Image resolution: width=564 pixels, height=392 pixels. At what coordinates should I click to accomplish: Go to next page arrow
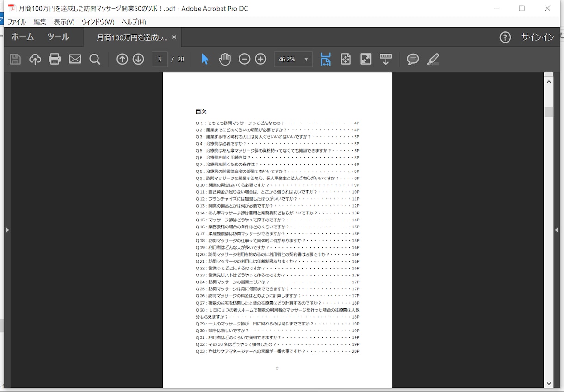tap(138, 59)
